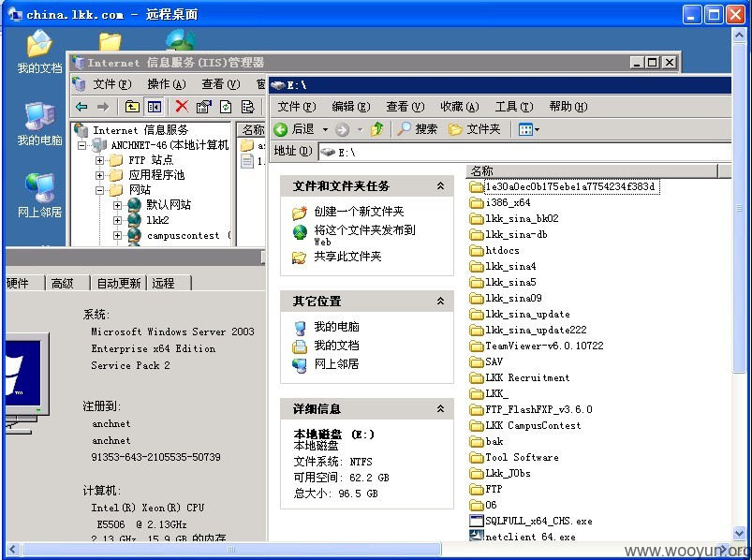Open the IIS manager 操作(A) menu
Viewport: 752px width, 560px height.
pos(167,84)
